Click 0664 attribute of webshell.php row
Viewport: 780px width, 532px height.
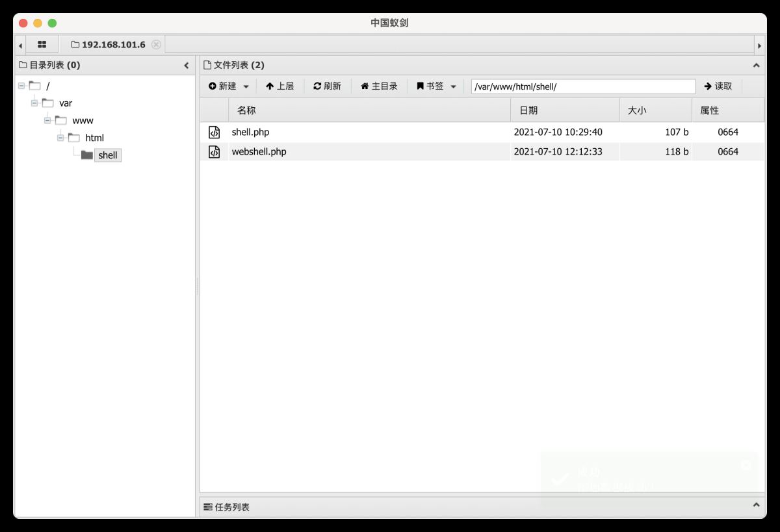click(x=728, y=152)
